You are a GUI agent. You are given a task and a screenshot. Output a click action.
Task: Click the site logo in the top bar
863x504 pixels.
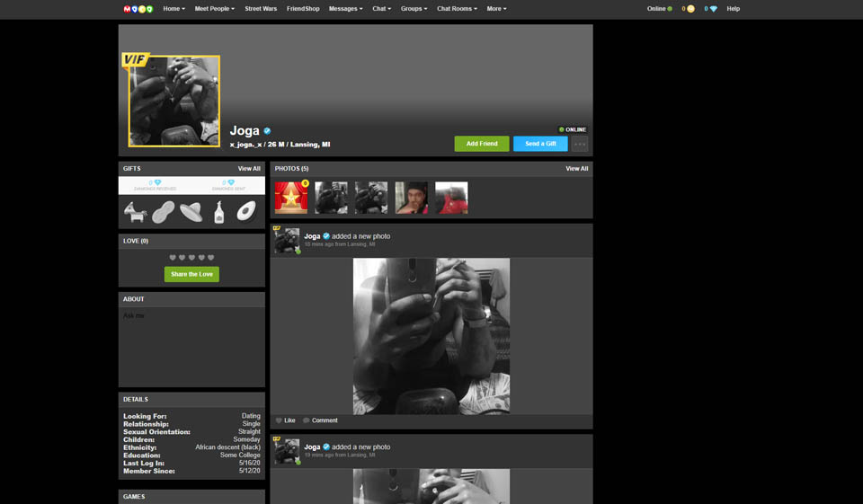tap(138, 9)
